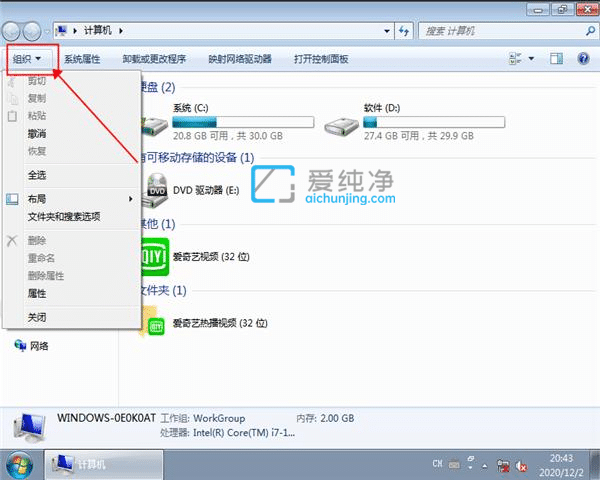Click the search magnifier icon
Viewport: 600px width, 480px height.
pyautogui.click(x=590, y=31)
